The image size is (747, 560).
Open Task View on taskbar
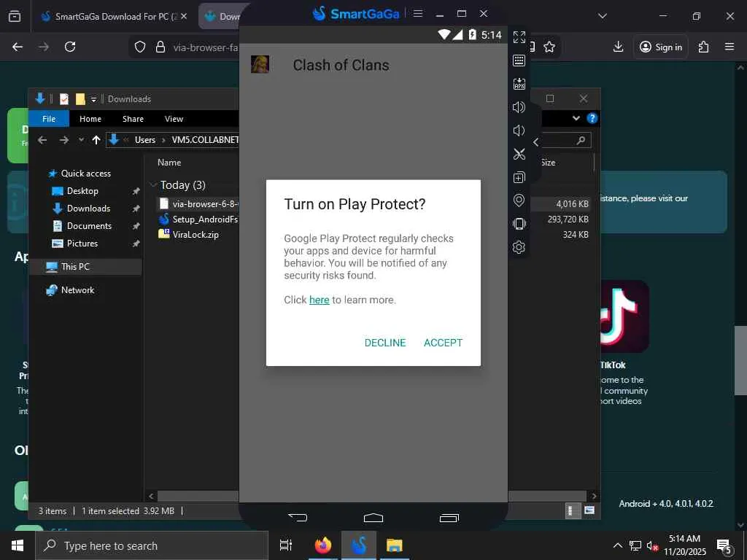[x=286, y=545]
